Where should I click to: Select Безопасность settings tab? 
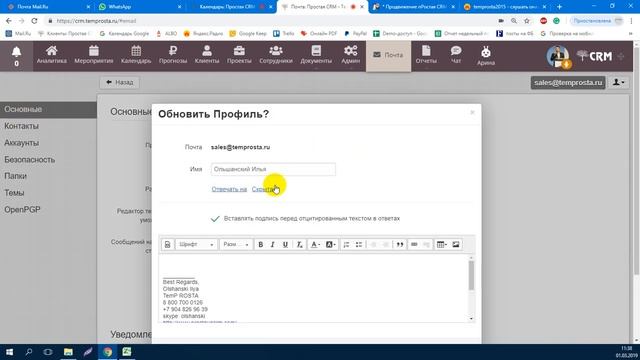[48, 160]
